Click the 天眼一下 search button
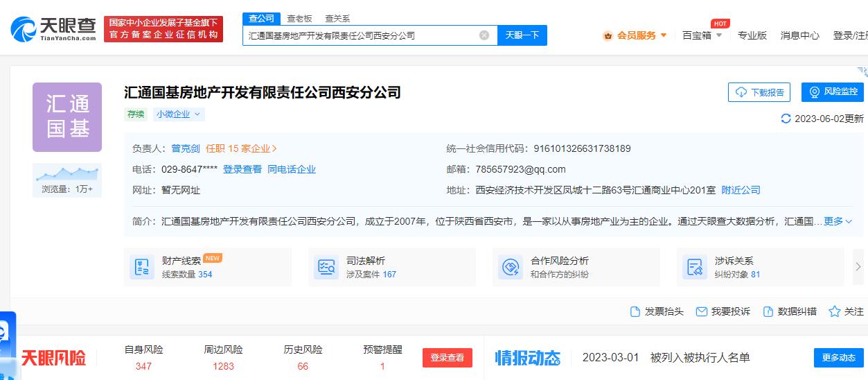This screenshot has height=380, width=868. pyautogui.click(x=522, y=35)
